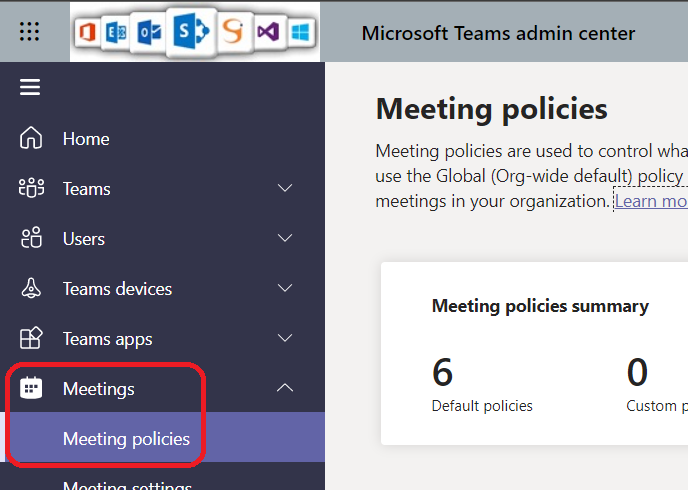Viewport: 688px width, 490px height.
Task: Click the Home house icon
Action: [31, 138]
